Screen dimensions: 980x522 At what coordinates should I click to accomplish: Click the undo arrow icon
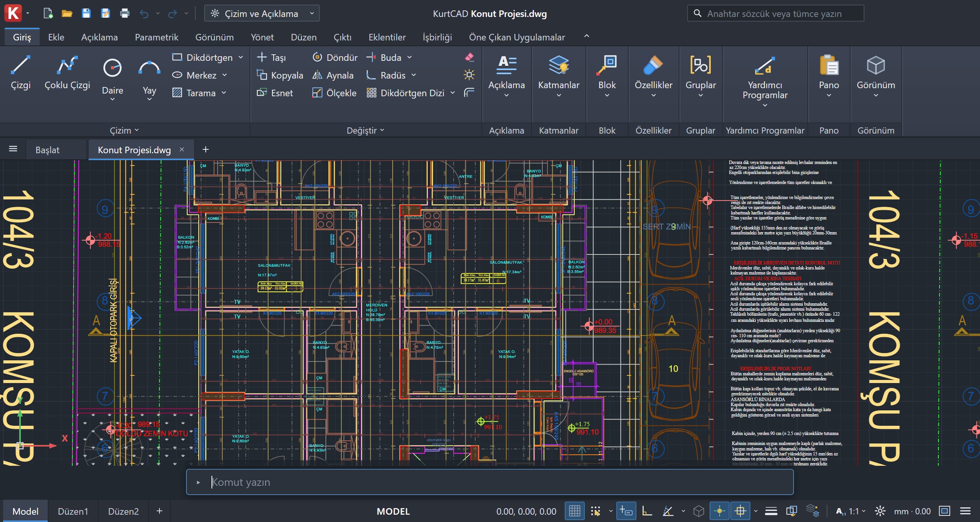click(x=144, y=13)
